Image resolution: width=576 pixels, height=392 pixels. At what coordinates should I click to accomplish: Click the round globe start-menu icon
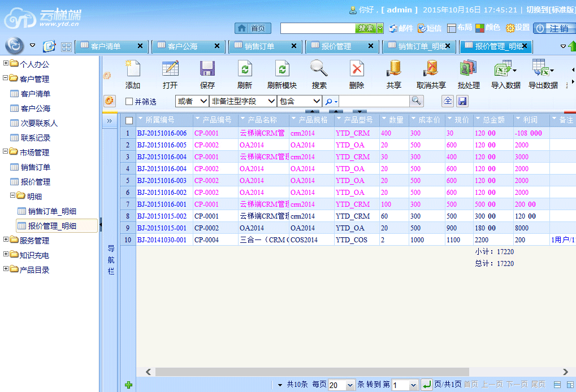point(14,46)
